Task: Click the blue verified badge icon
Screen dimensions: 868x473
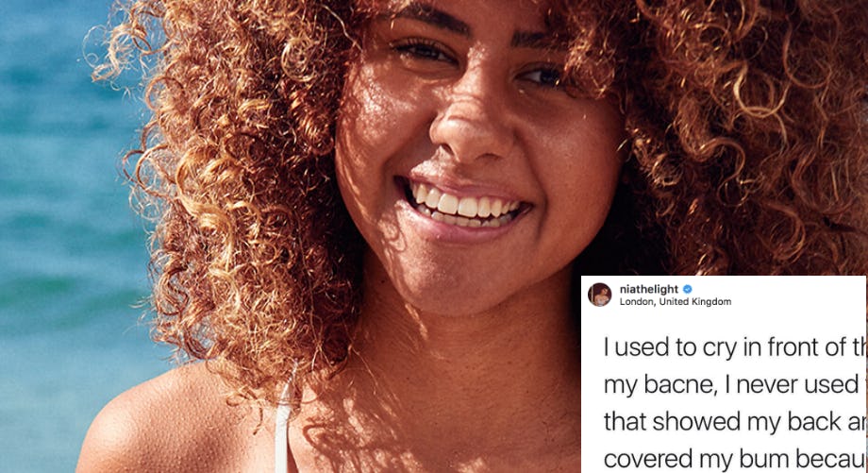Action: (688, 289)
